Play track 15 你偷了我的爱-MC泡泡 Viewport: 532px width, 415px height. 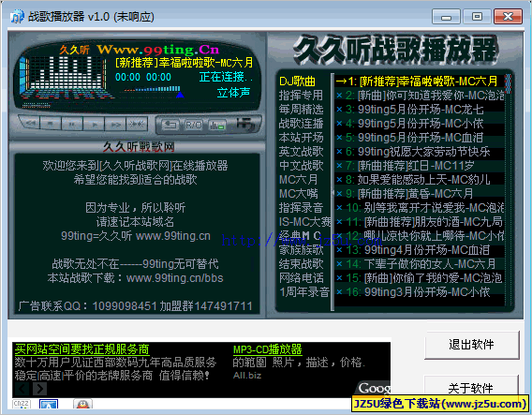point(420,278)
